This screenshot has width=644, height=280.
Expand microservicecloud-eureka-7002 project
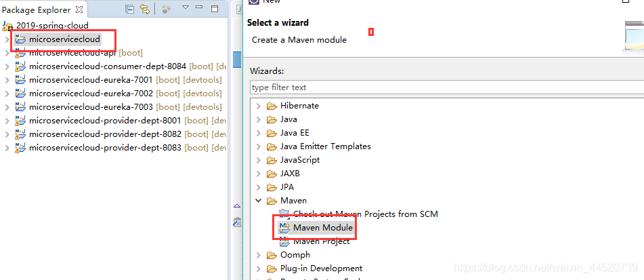pos(7,94)
